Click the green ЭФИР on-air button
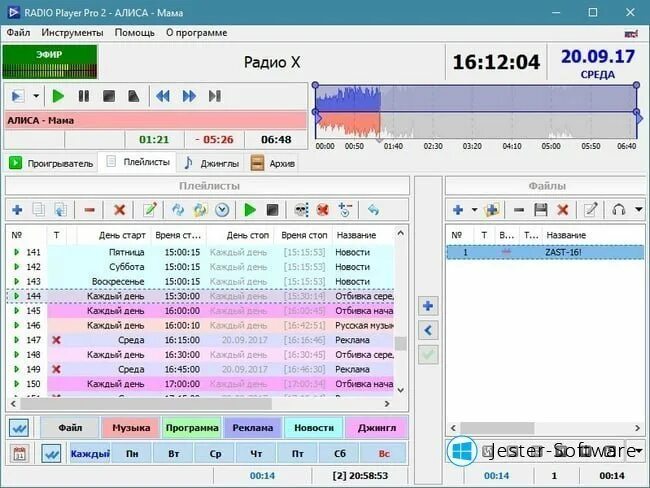The image size is (650, 488). (50, 62)
